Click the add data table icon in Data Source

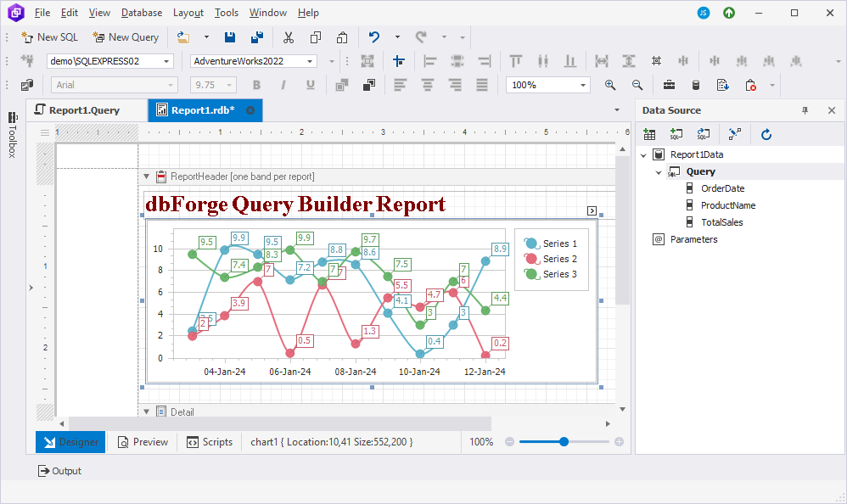pyautogui.click(x=649, y=135)
